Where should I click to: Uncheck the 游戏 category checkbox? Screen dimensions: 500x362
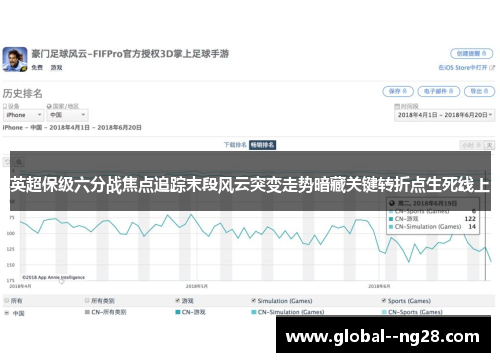coord(178,301)
